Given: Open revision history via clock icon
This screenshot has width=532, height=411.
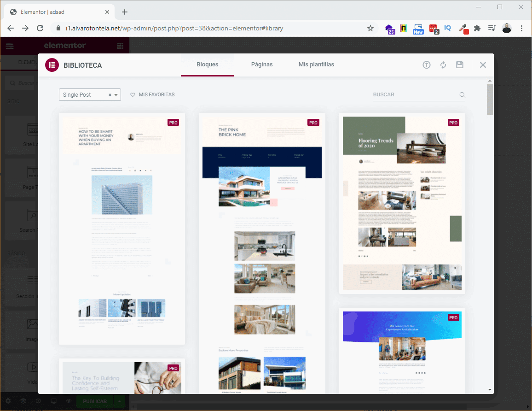Looking at the screenshot, I should [38, 401].
